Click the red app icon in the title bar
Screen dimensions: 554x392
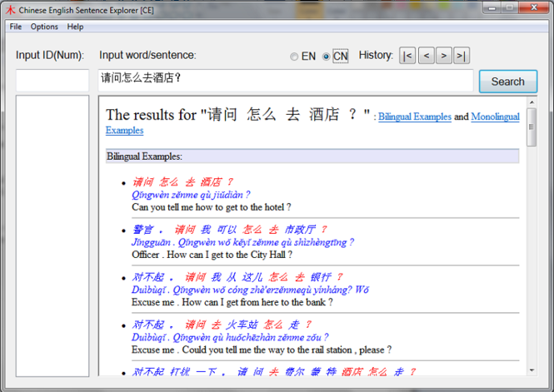click(11, 10)
